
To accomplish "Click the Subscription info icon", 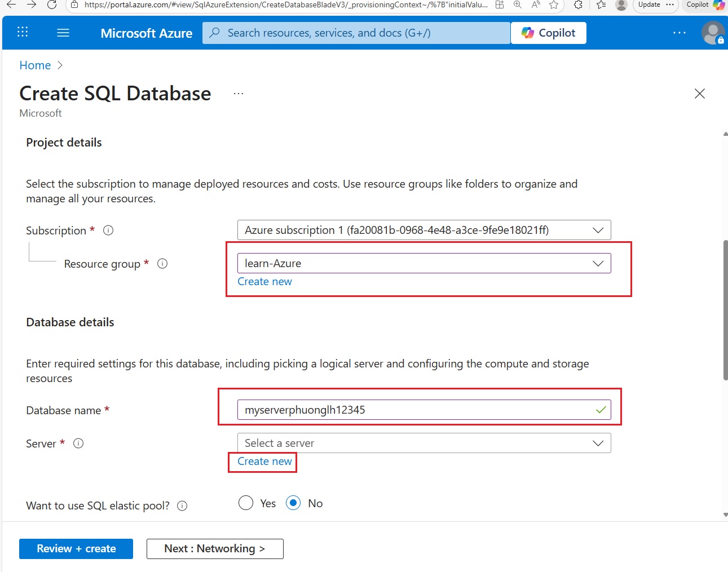I will pos(108,230).
